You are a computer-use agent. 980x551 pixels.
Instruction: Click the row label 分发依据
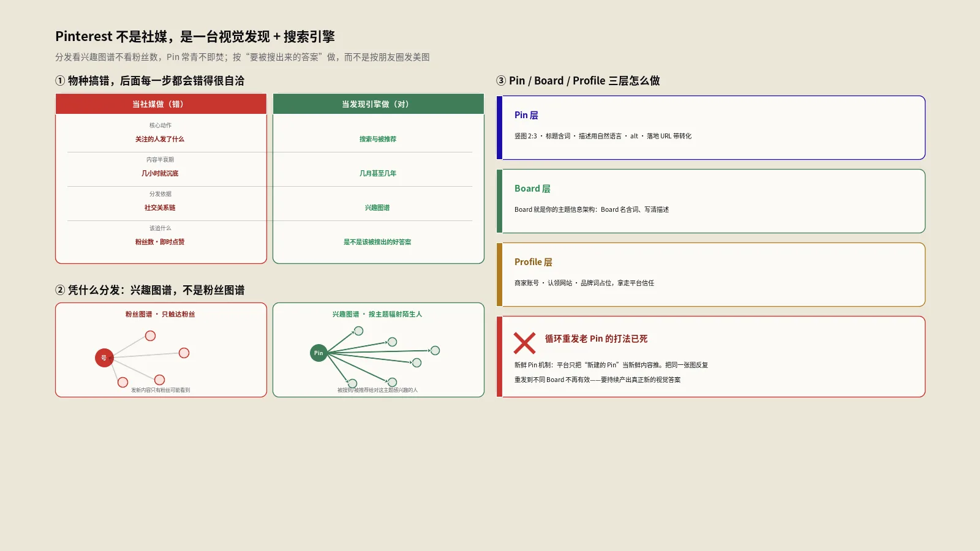tap(160, 193)
